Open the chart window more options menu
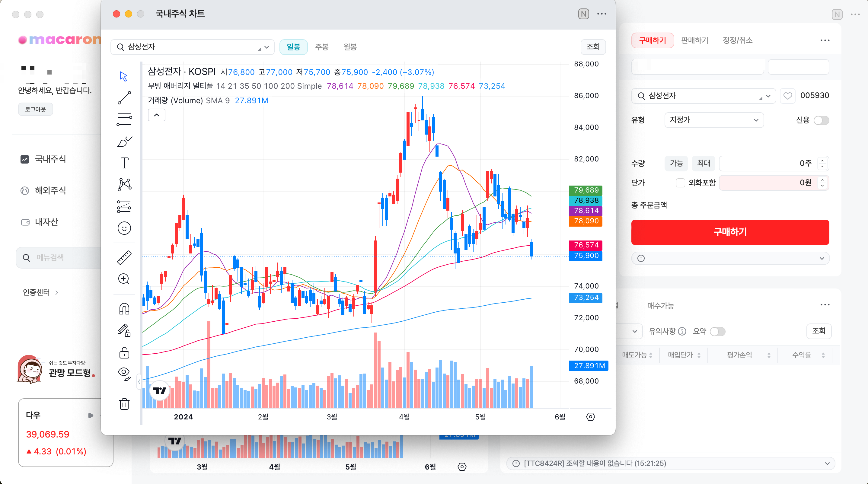This screenshot has height=484, width=868. [x=602, y=14]
